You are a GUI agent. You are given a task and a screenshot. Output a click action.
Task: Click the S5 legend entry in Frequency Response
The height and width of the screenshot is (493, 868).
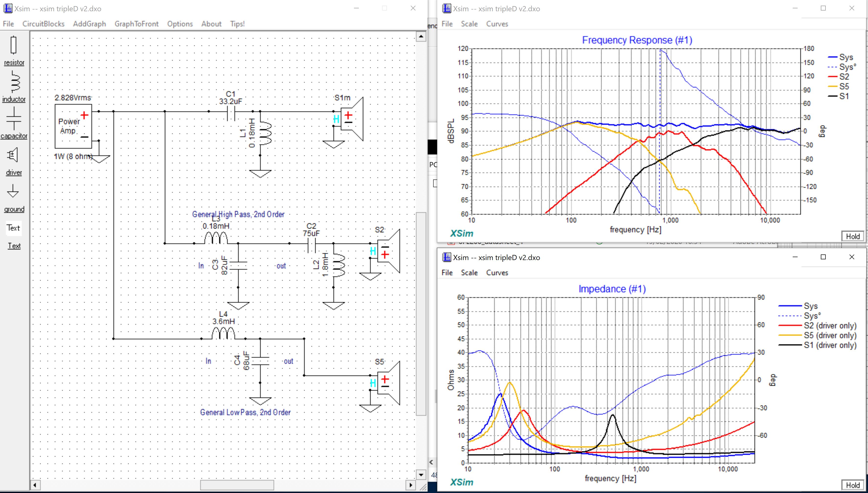tap(839, 86)
